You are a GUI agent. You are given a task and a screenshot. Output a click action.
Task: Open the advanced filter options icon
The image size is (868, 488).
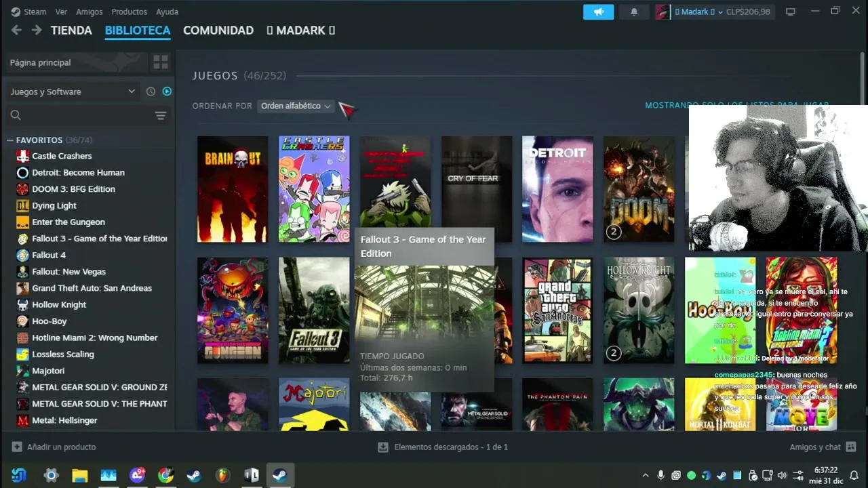click(x=161, y=115)
